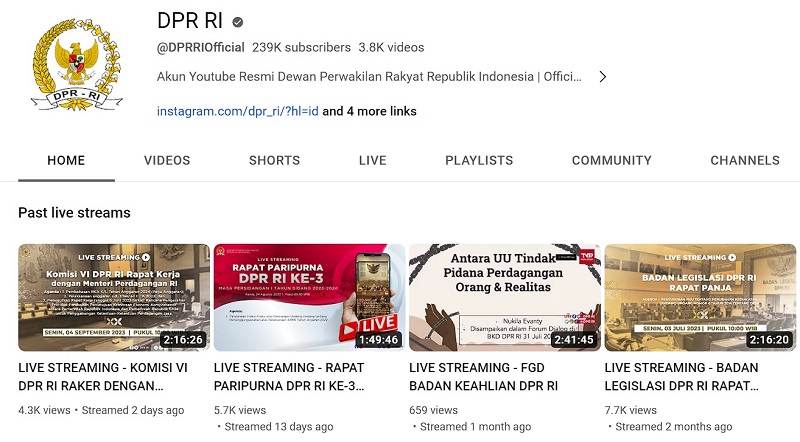Click 'Streamed 2 months ago' text
800x442 pixels.
click(x=673, y=427)
